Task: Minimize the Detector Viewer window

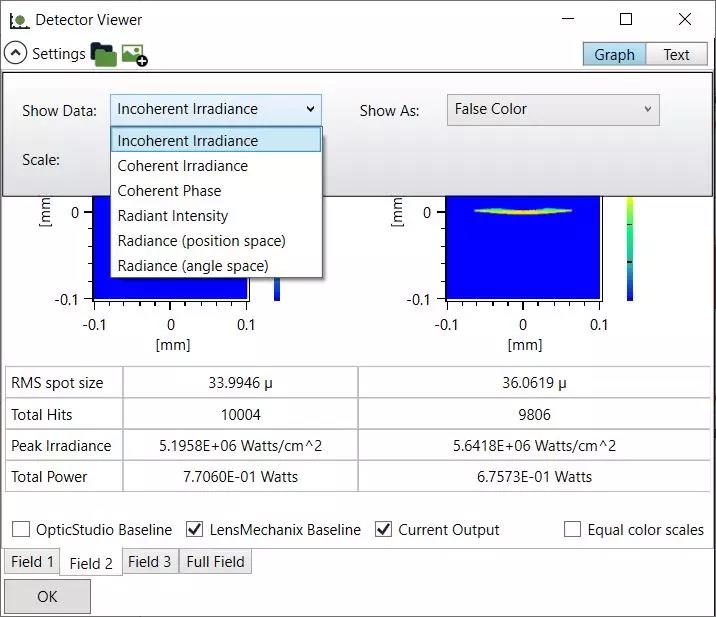Action: [568, 19]
